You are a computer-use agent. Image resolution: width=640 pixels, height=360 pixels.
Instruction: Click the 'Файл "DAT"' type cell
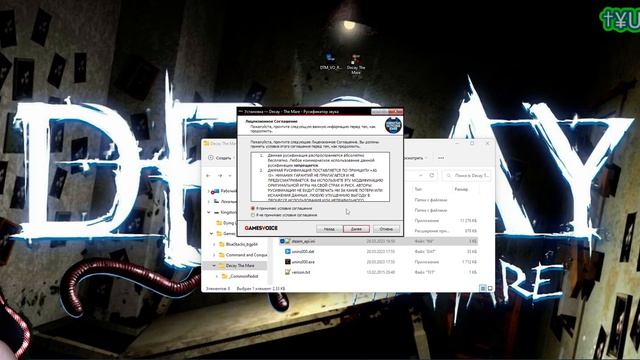pos(425,251)
